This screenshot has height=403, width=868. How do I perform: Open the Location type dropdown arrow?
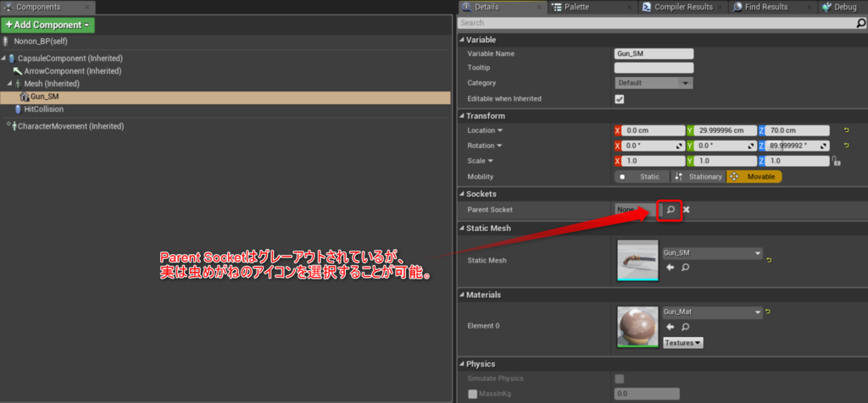click(500, 130)
